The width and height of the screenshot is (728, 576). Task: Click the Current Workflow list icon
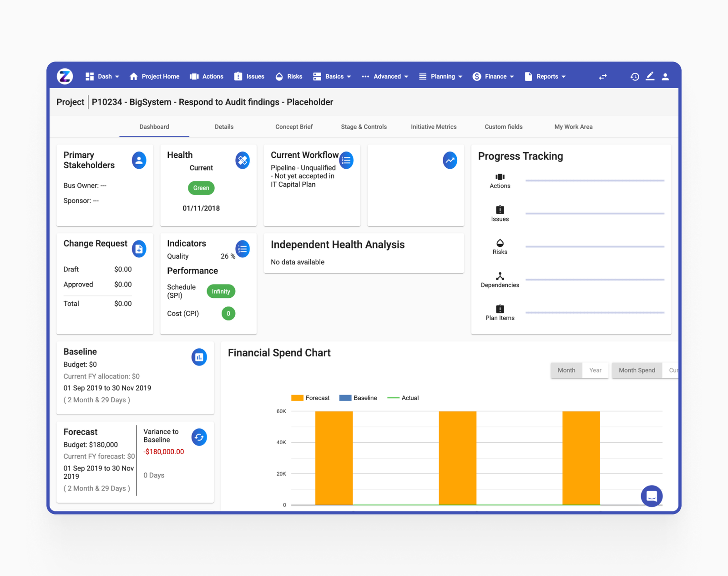tap(346, 160)
